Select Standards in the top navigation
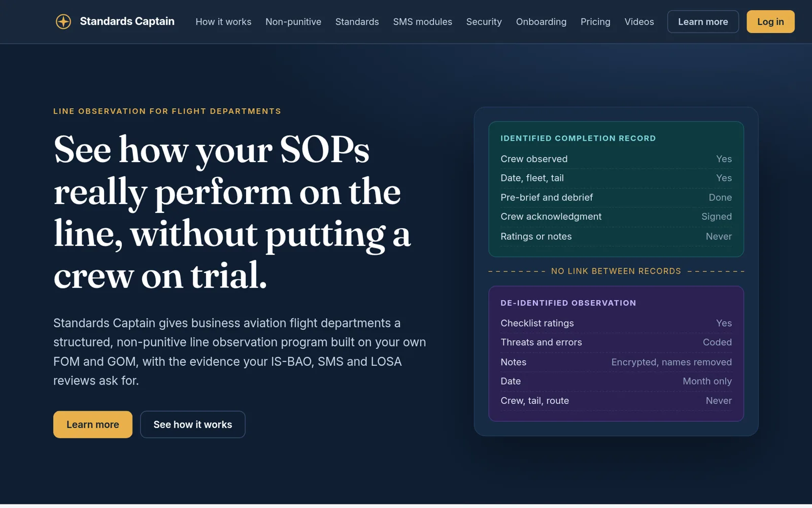The image size is (812, 508). pyautogui.click(x=357, y=22)
